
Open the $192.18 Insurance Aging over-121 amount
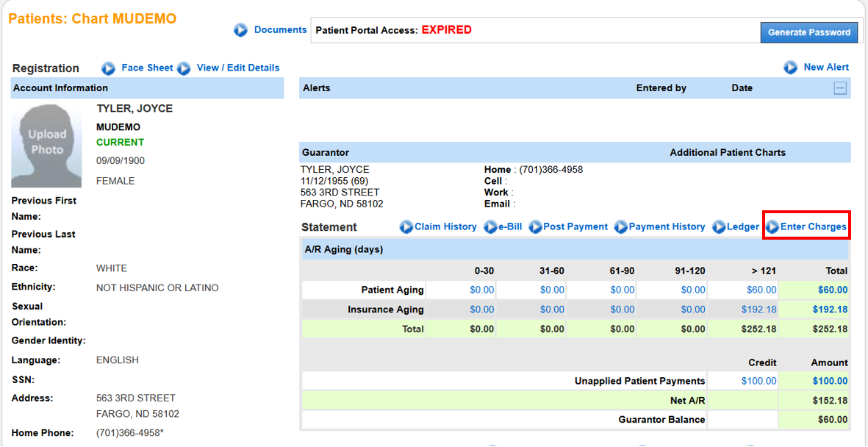[759, 310]
